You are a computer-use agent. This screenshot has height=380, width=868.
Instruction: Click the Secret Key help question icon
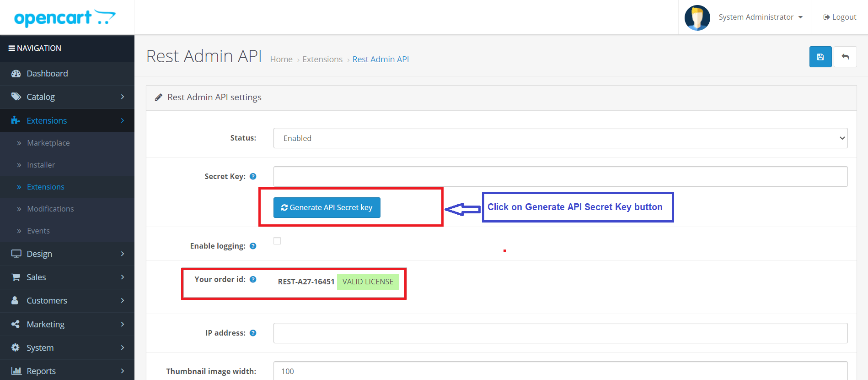pyautogui.click(x=253, y=176)
